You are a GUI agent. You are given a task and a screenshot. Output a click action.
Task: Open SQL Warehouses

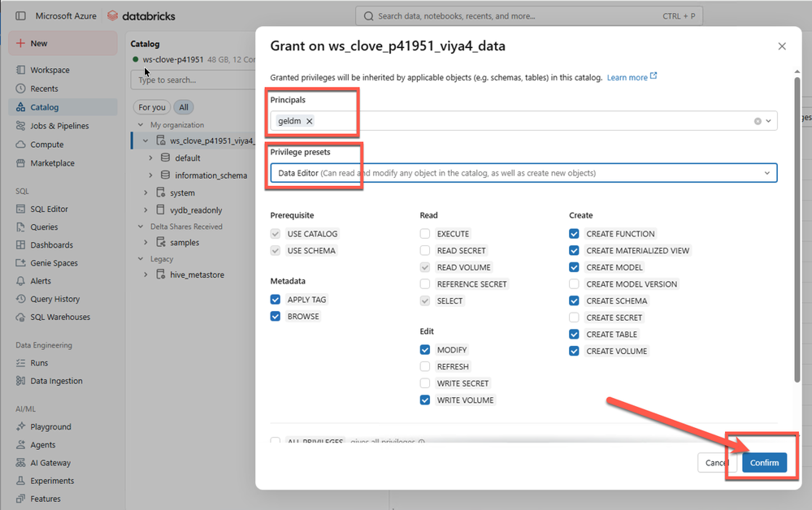60,317
